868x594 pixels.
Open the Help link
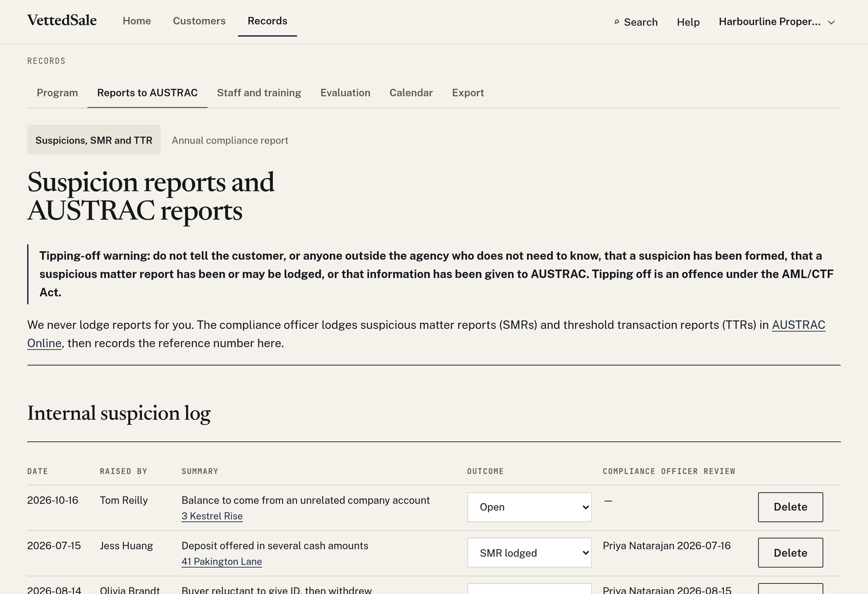[x=688, y=22]
